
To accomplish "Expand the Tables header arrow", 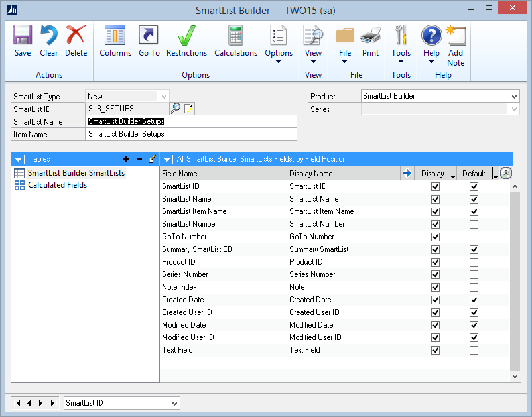I will [x=18, y=159].
